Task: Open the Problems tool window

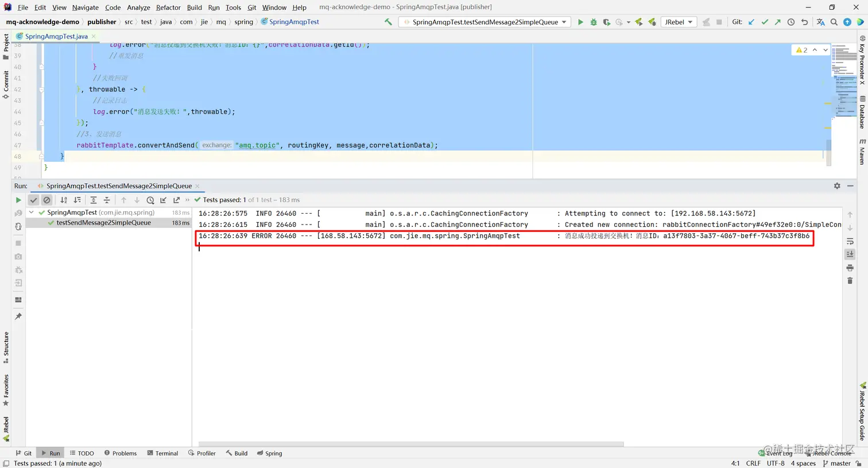Action: coord(120,453)
